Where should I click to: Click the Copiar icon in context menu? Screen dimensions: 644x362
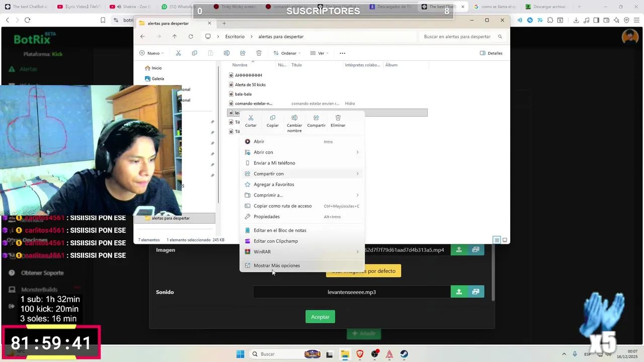(x=272, y=118)
